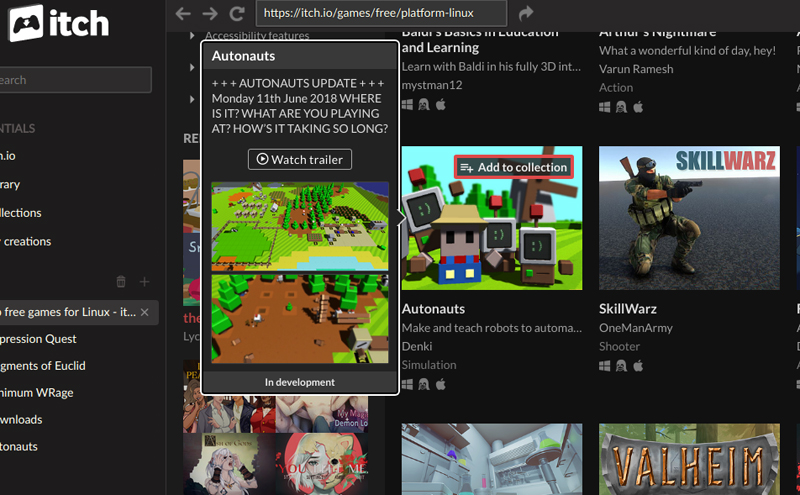This screenshot has width=800, height=495.
Task: Click Windows icon under Varun Ramesh's Action game
Action: click(605, 107)
